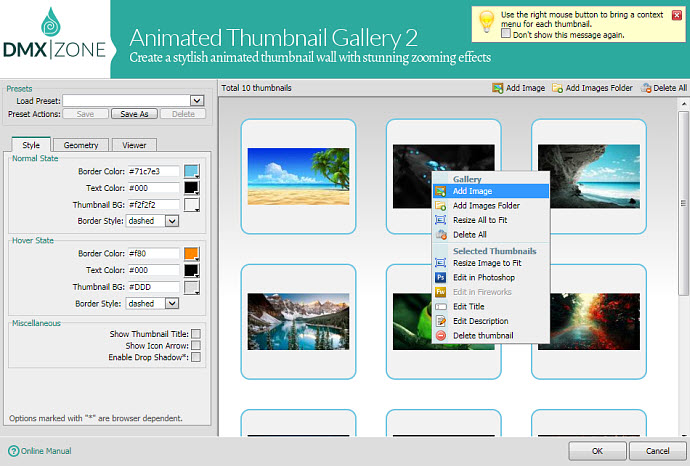Open Hover State Text Color black swatch
Image resolution: width=690 pixels, height=466 pixels.
[x=191, y=270]
